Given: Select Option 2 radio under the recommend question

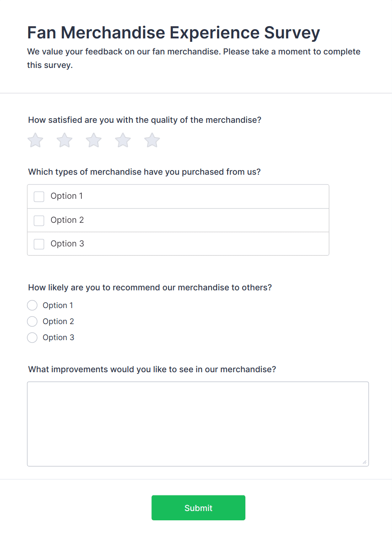Looking at the screenshot, I should tap(32, 321).
